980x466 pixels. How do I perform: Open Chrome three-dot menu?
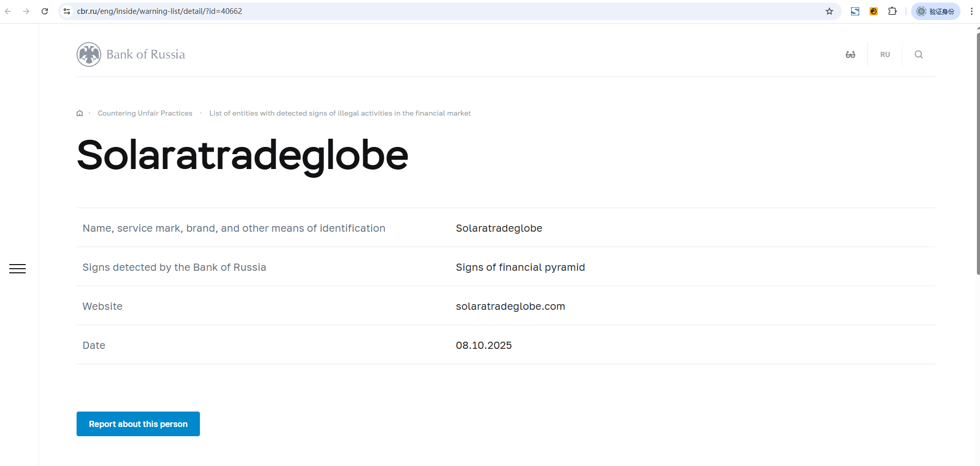pos(971,11)
